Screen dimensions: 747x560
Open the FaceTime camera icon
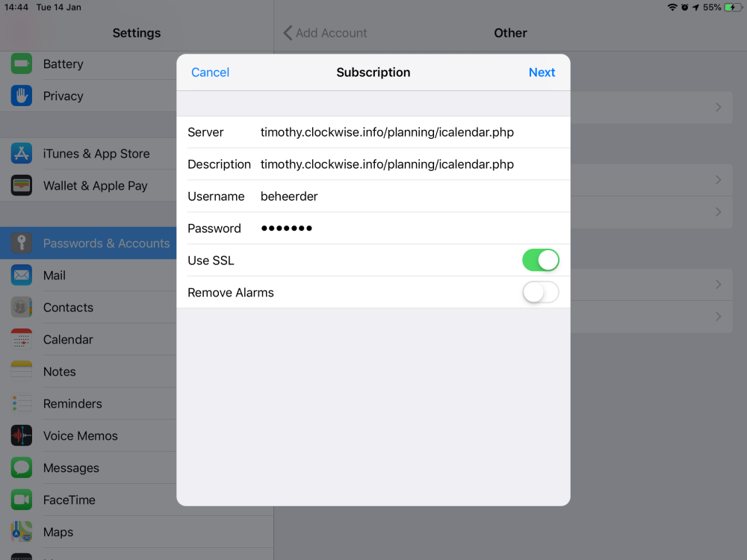[x=22, y=500]
